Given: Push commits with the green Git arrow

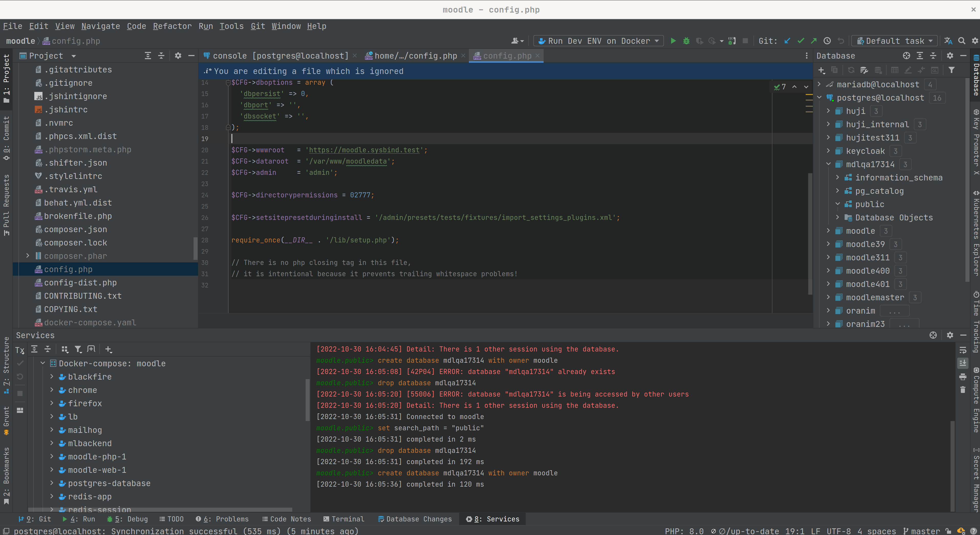Looking at the screenshot, I should 814,41.
